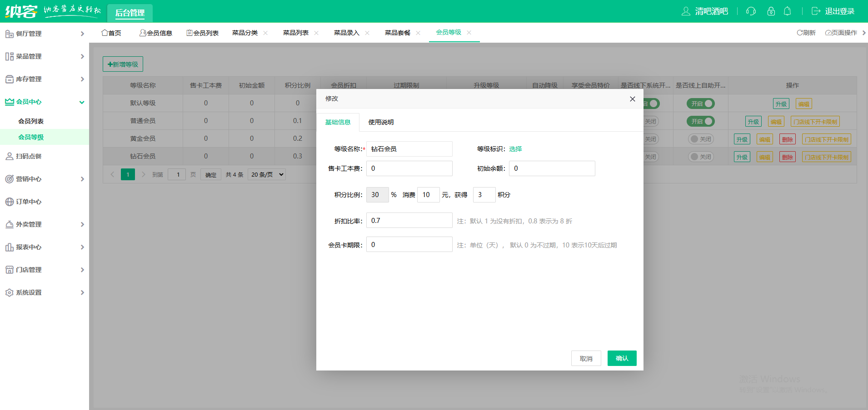
Task: Click the 库存管理 sidebar icon
Action: (x=9, y=79)
